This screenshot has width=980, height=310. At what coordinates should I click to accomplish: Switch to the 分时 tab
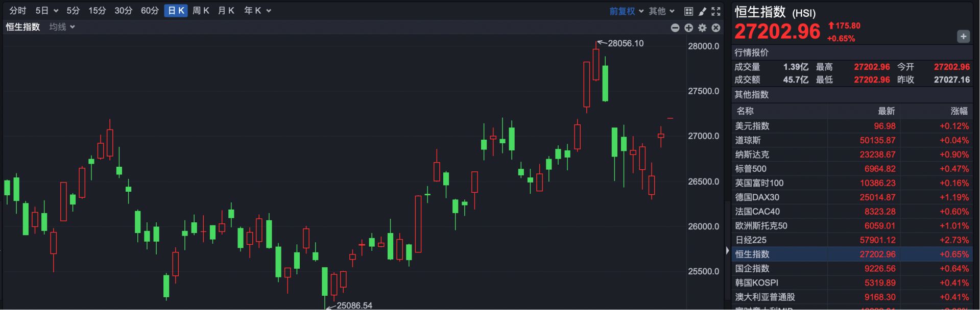(17, 11)
